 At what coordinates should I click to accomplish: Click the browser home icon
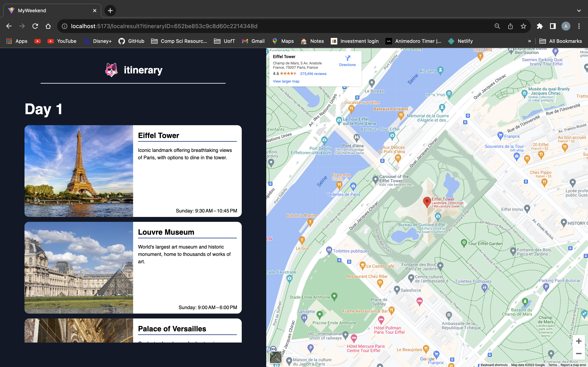48,26
